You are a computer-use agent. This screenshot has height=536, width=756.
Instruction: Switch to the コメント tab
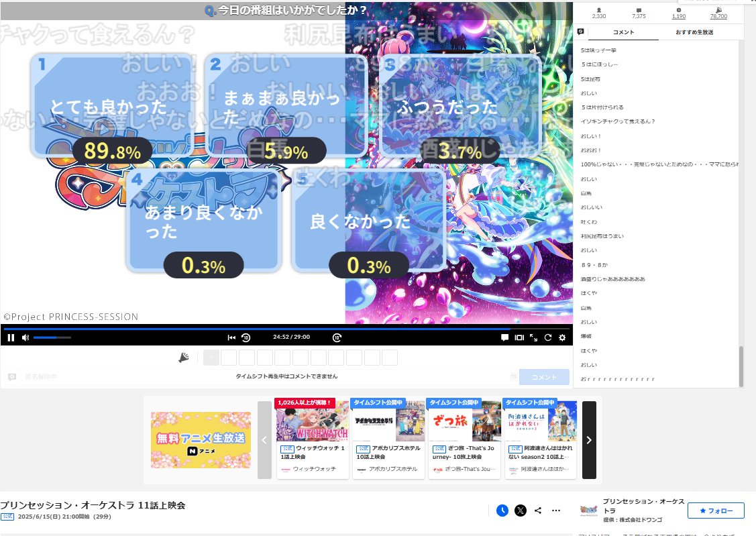pyautogui.click(x=623, y=32)
